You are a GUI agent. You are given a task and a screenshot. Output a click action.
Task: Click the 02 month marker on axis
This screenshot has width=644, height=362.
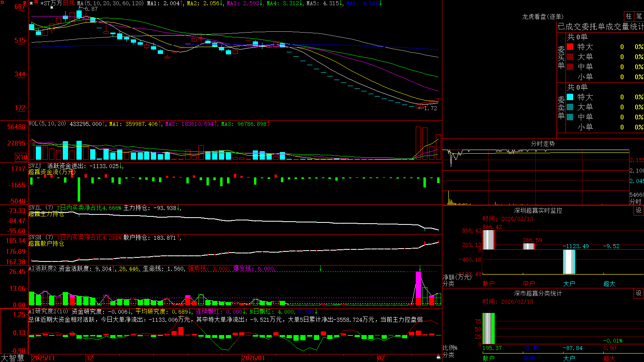pyautogui.click(x=381, y=358)
